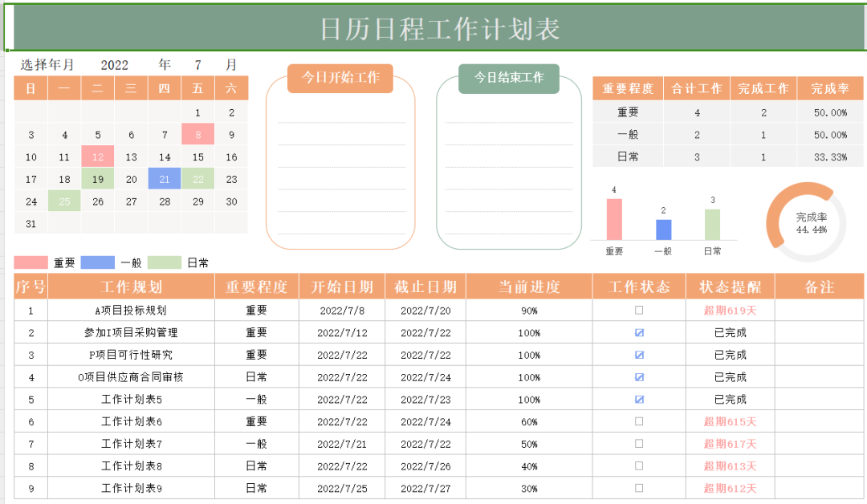867x504 pixels.
Task: Select the 当前进度 column header
Action: pyautogui.click(x=529, y=287)
